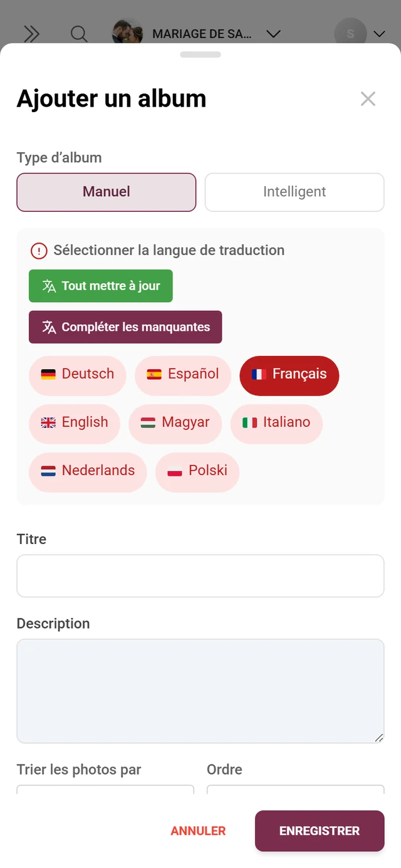Select Nederlands language chip
Viewport: 401px width, 868px height.
[x=88, y=471]
